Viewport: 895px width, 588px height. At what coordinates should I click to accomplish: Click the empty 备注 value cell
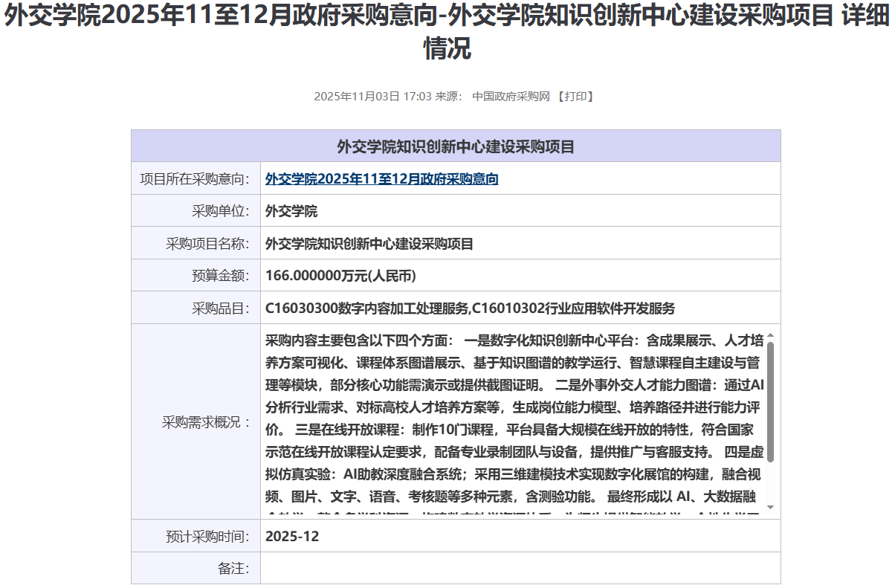520,569
